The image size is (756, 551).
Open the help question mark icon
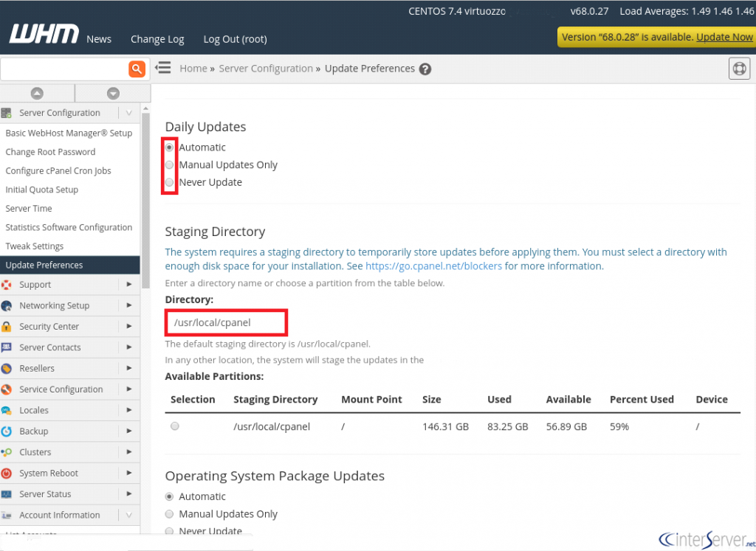425,69
